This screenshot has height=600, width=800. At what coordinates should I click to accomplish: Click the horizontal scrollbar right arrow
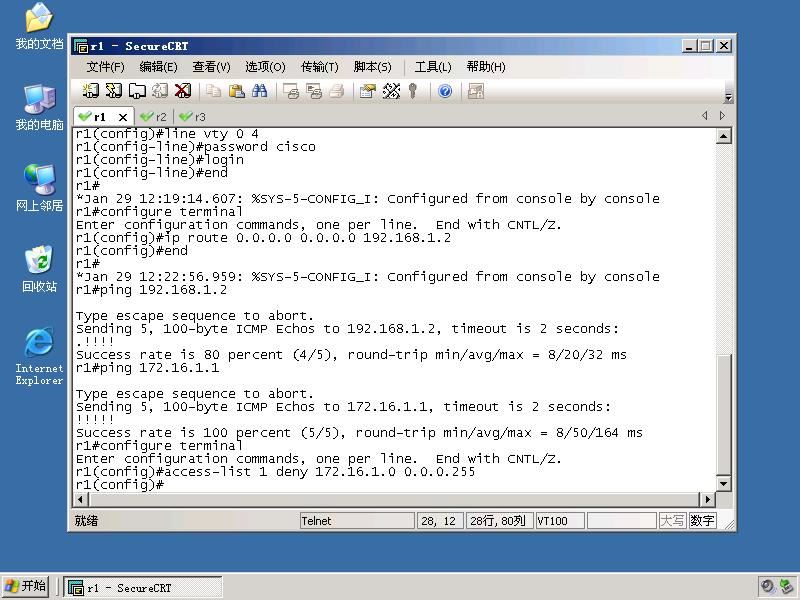point(707,499)
